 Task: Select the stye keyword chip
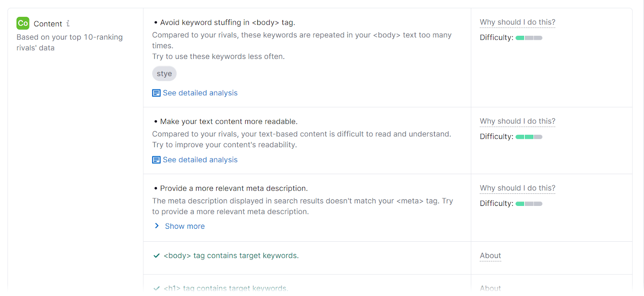pyautogui.click(x=164, y=74)
